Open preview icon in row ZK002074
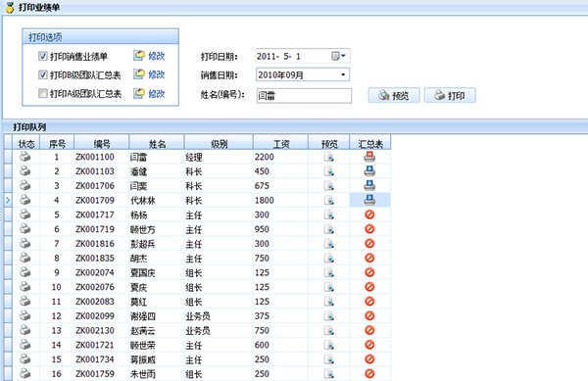The image size is (588, 381). tap(329, 272)
